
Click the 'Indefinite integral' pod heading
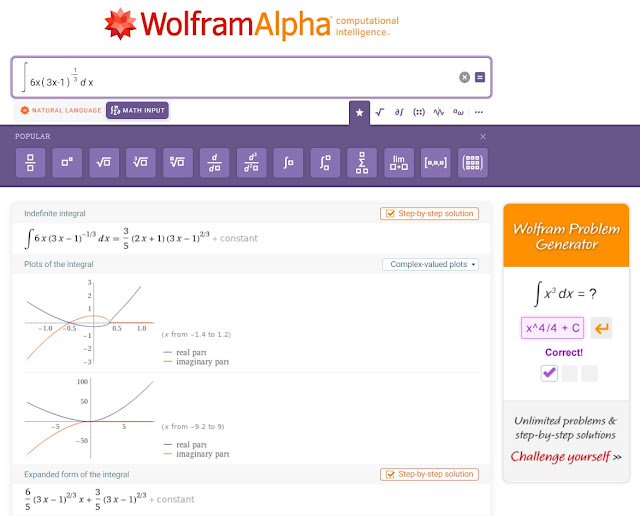click(55, 214)
